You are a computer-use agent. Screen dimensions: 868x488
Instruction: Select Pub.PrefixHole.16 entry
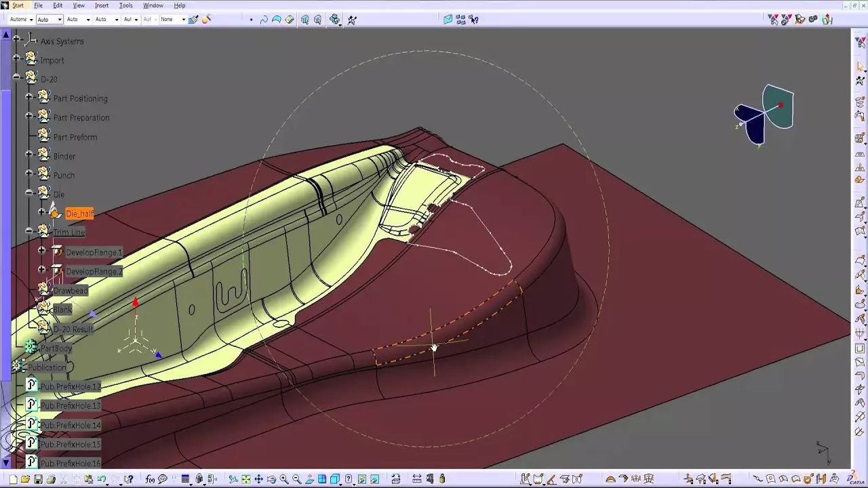[71, 463]
